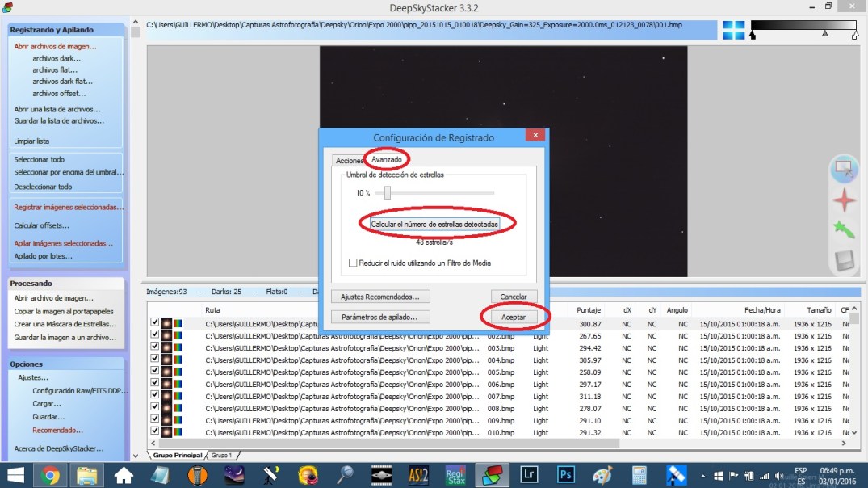Open Photoshop from the taskbar
868x488 pixels.
[566, 474]
